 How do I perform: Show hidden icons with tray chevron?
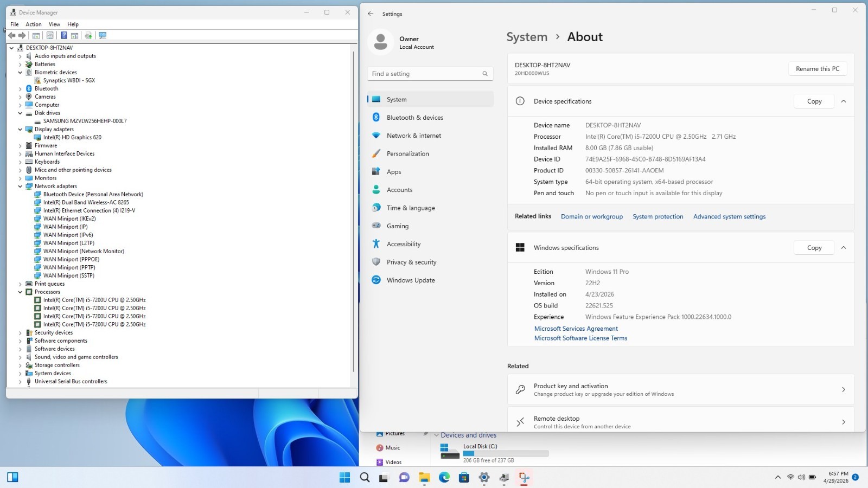tap(778, 477)
